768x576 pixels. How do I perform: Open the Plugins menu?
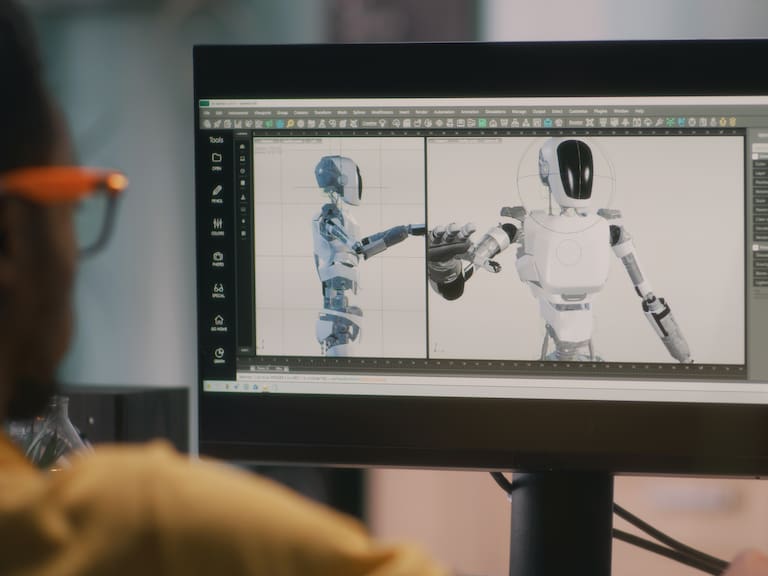point(600,112)
